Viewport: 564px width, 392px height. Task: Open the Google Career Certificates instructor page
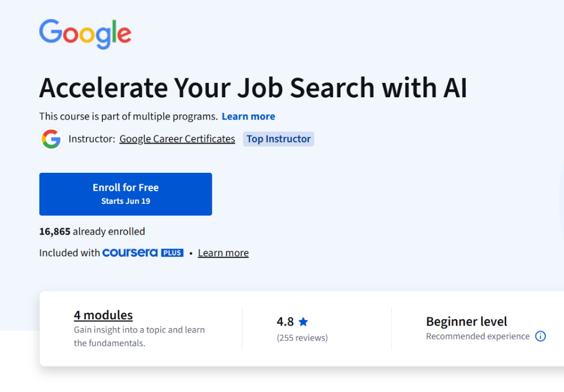click(177, 138)
